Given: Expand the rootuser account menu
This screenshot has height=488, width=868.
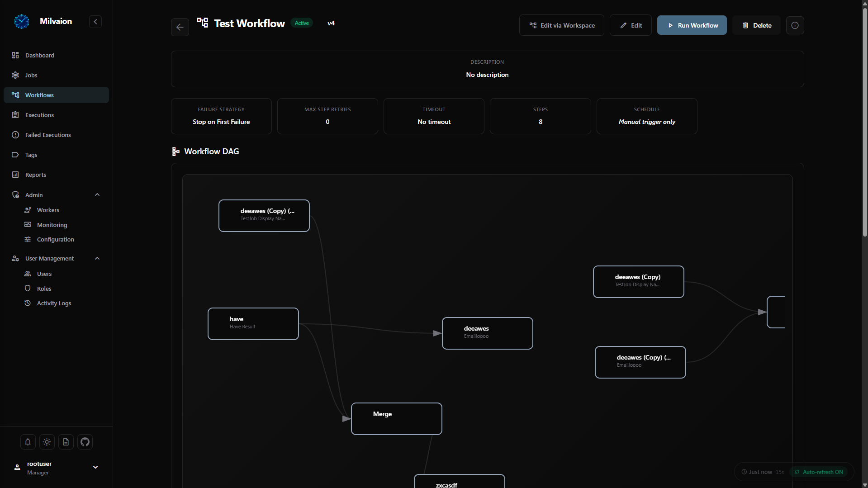Looking at the screenshot, I should pyautogui.click(x=95, y=467).
